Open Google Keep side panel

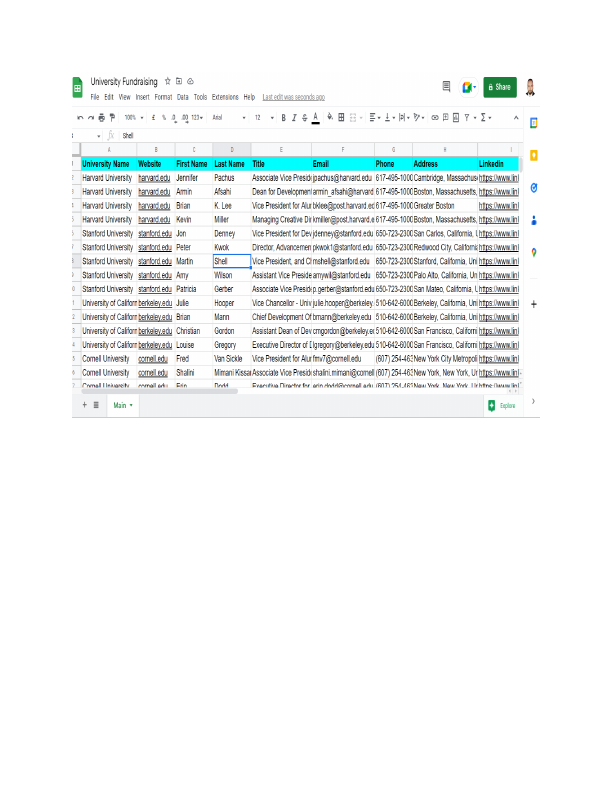click(533, 155)
